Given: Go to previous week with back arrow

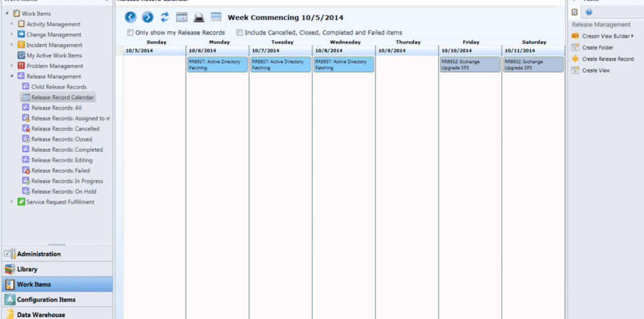Looking at the screenshot, I should point(131,17).
